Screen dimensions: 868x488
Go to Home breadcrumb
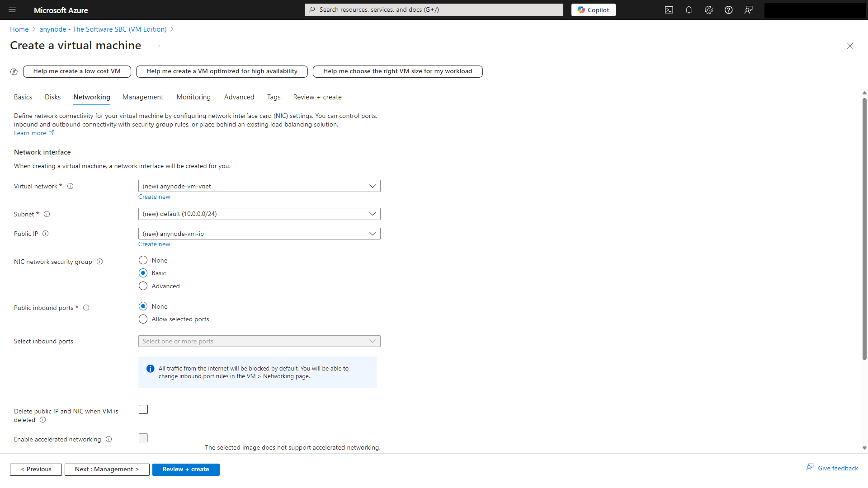pyautogui.click(x=19, y=29)
